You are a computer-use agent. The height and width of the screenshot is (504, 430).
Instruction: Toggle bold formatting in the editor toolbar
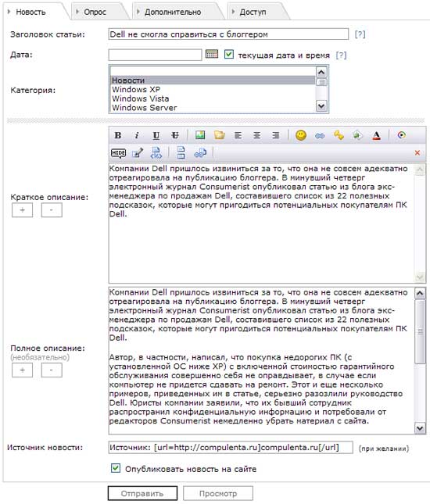point(118,135)
